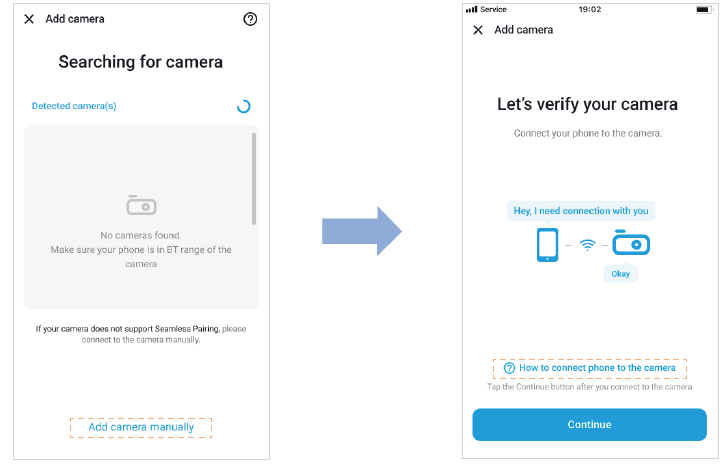The image size is (722, 472).
Task: Tap the blue phone icon in illustration
Action: coord(547,244)
